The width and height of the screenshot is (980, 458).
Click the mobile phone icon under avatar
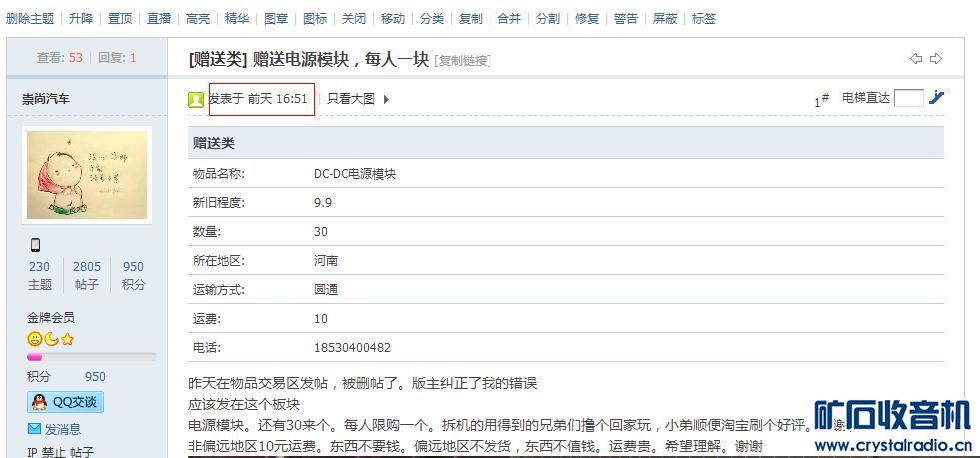point(35,245)
